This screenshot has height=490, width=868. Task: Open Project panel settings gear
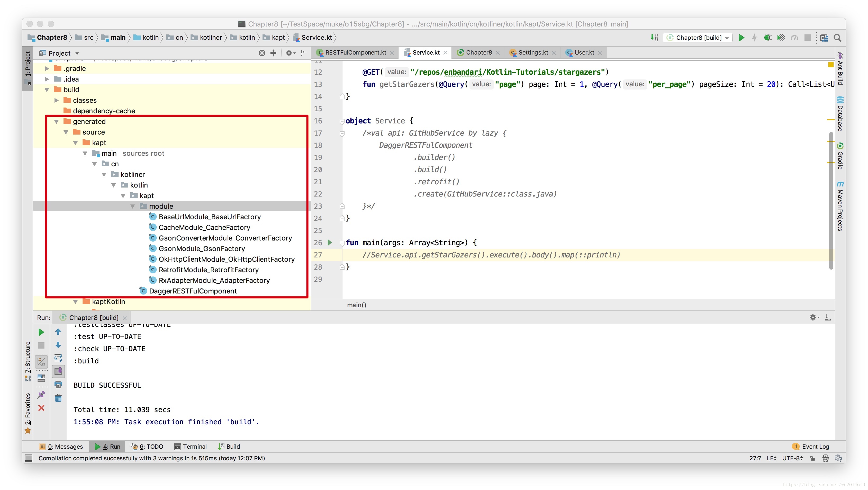click(290, 53)
